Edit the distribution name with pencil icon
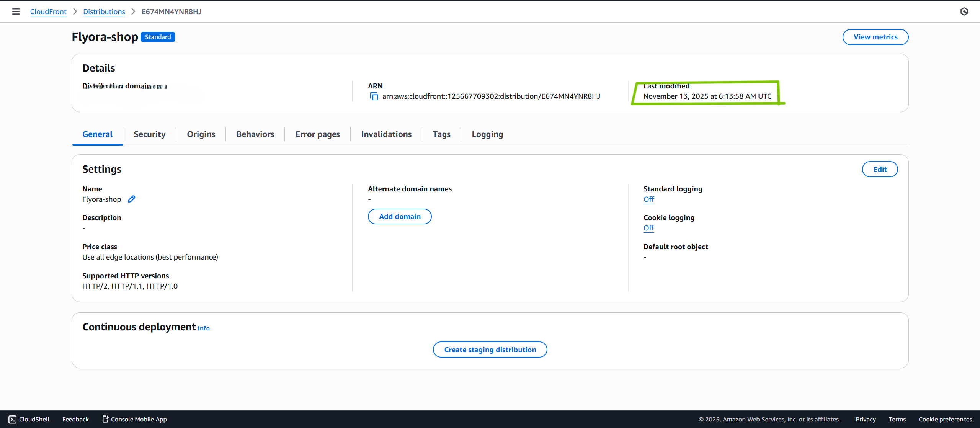The image size is (980, 428). (x=131, y=199)
